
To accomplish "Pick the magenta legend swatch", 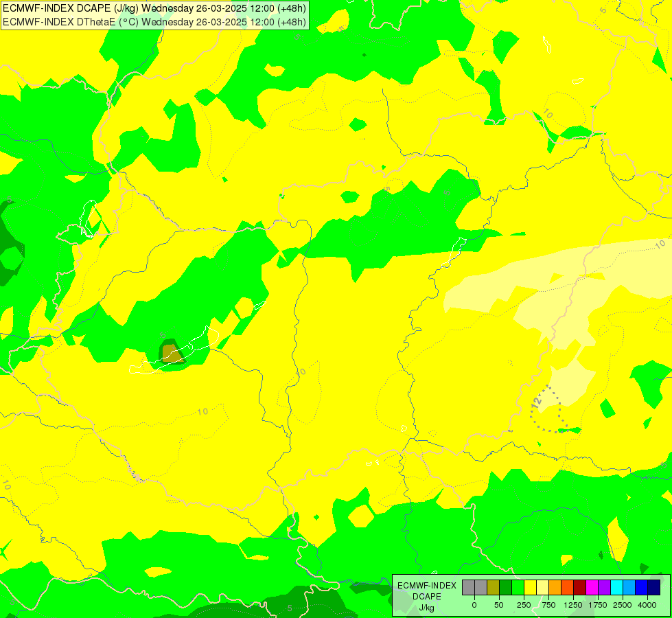I will [592, 588].
